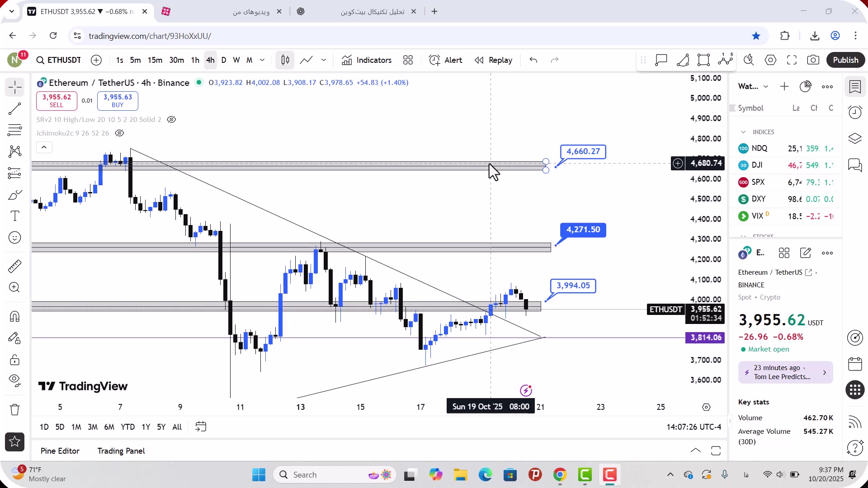Select the ruler measure tool

click(15, 266)
